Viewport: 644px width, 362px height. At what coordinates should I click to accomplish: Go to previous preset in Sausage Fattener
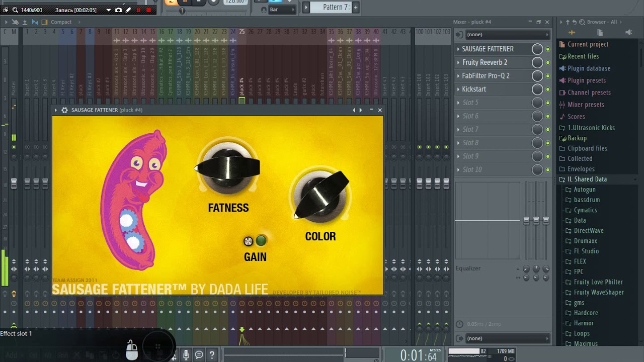(354, 110)
